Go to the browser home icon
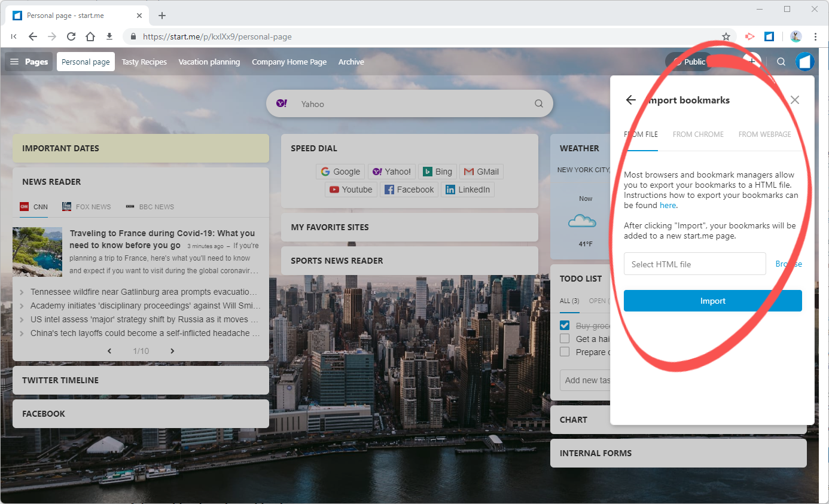Image resolution: width=829 pixels, height=504 pixels. (90, 36)
